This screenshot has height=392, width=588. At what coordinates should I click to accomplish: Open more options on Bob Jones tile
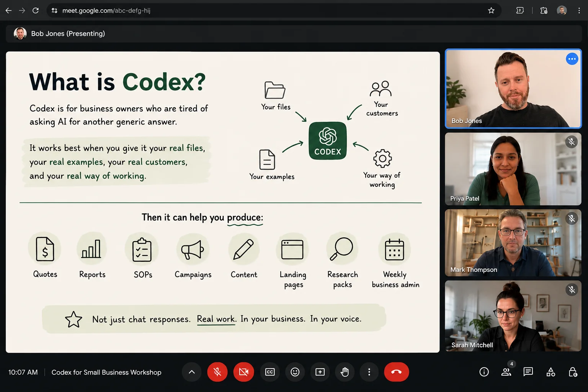(572, 59)
